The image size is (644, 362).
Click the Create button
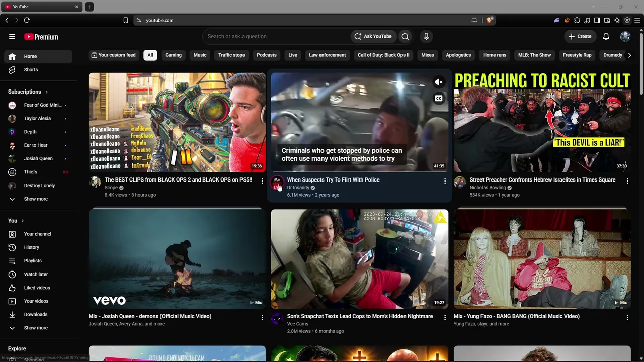[580, 36]
